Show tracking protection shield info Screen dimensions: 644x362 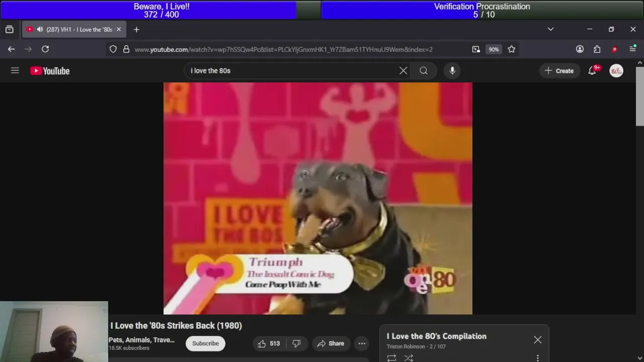coord(113,49)
